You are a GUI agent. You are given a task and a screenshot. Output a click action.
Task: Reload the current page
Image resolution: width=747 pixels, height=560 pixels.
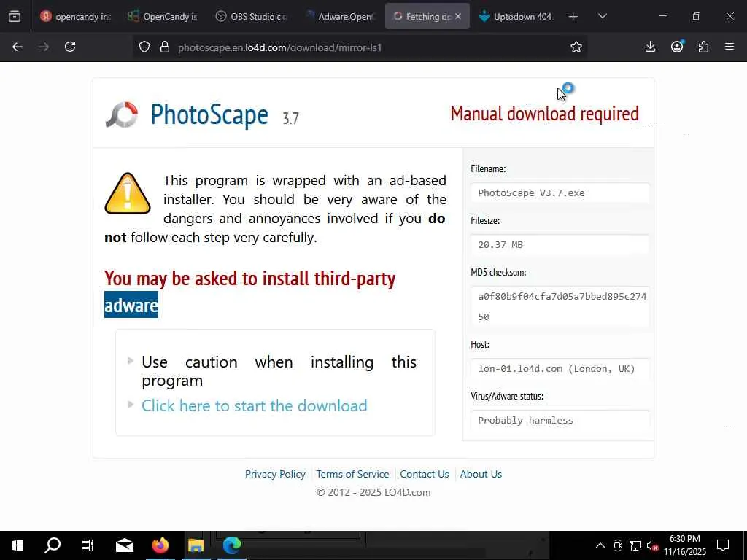click(70, 47)
